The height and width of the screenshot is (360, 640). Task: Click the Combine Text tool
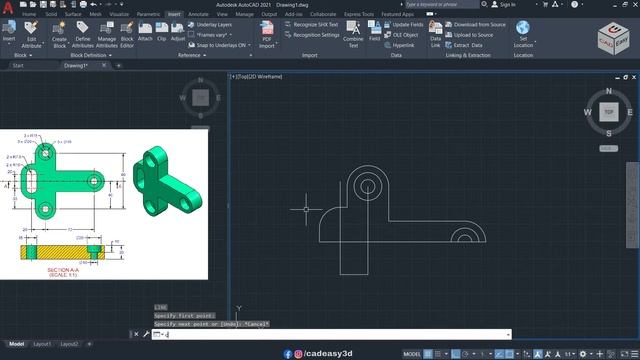click(x=353, y=34)
